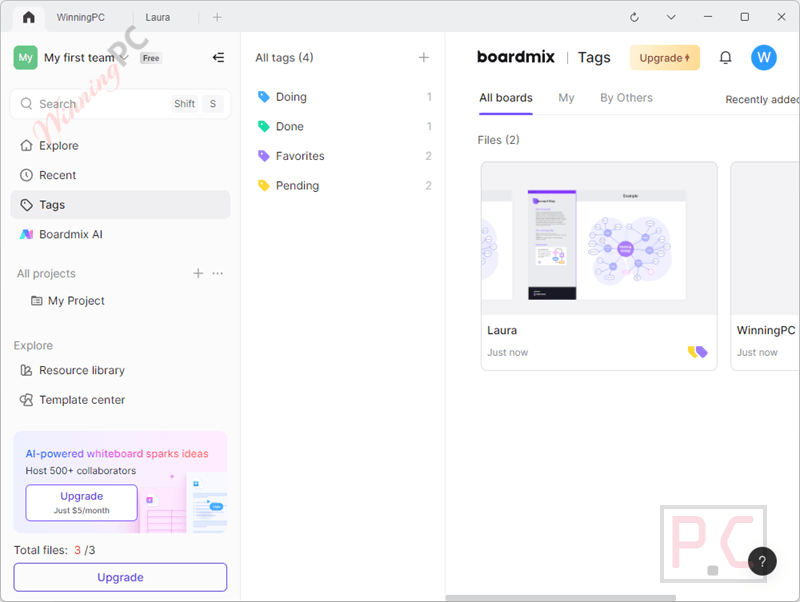Click the My Project folder icon
This screenshot has height=602, width=800.
pyautogui.click(x=37, y=301)
